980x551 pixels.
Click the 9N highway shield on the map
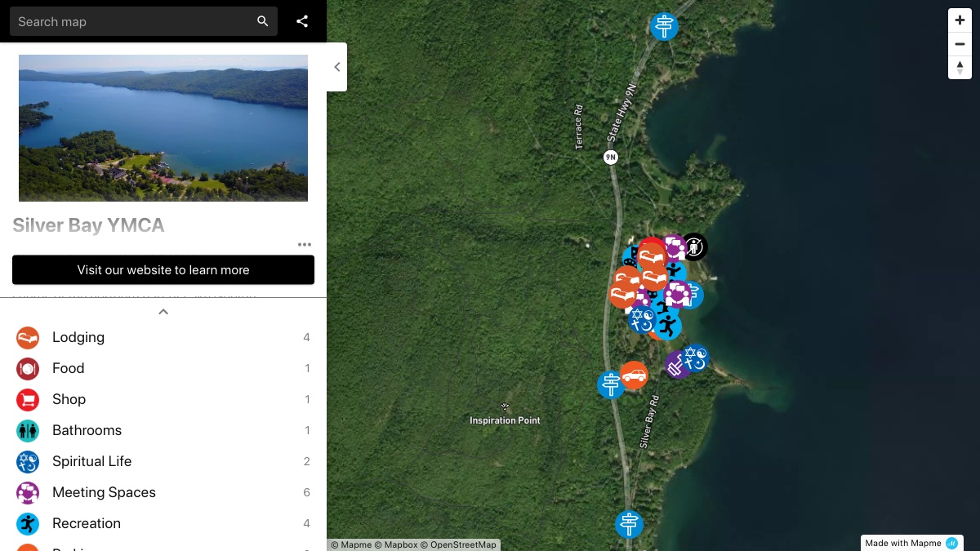click(610, 157)
